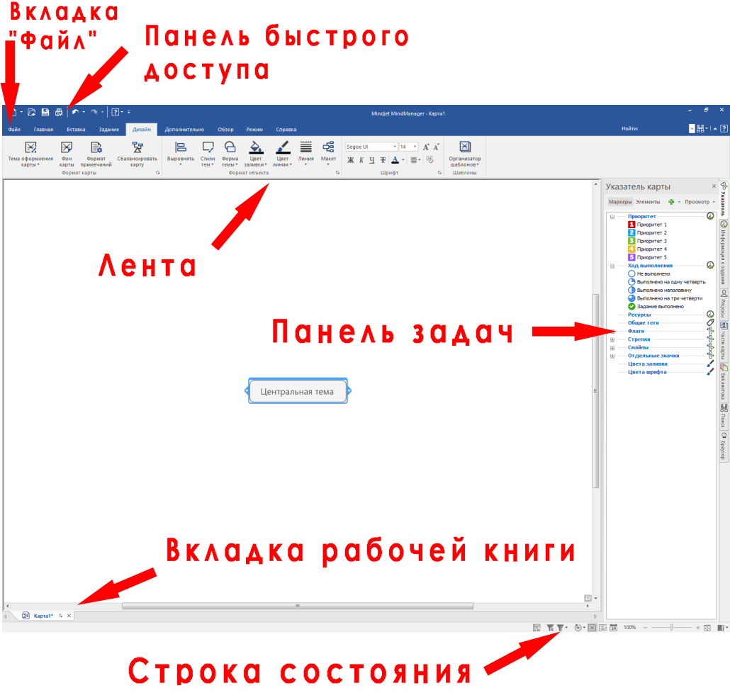
Task: Click the Save icon in quick access toolbar
Action: coord(45,112)
